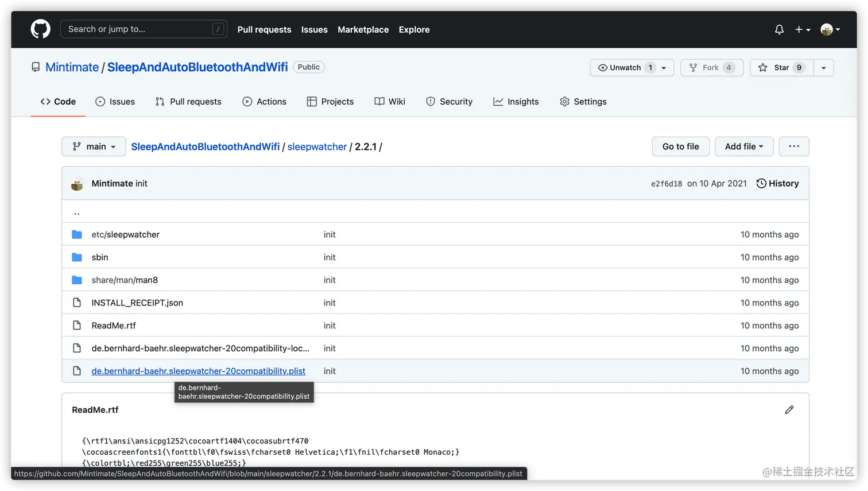This screenshot has height=491, width=868.
Task: Open the share/man/man8 folder
Action: tap(125, 280)
